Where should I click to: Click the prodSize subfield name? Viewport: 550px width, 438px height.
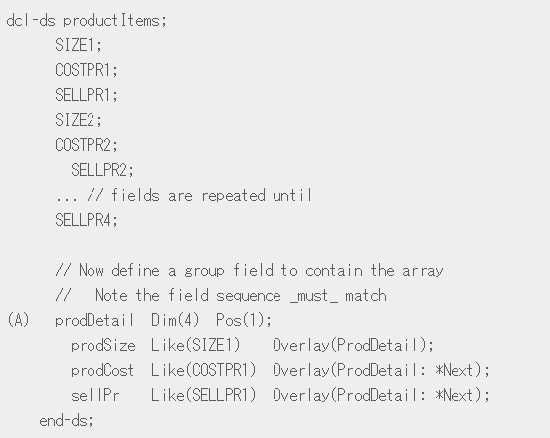[103, 345]
